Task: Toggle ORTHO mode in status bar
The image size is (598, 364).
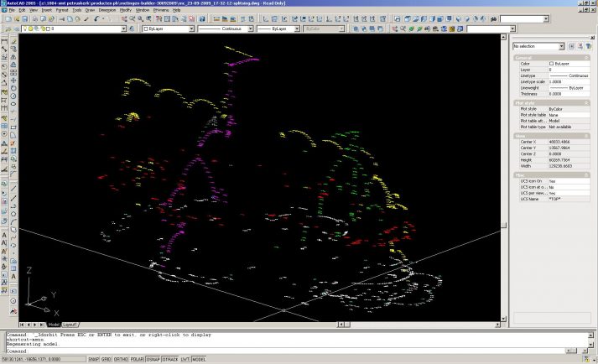Action: pos(121,359)
